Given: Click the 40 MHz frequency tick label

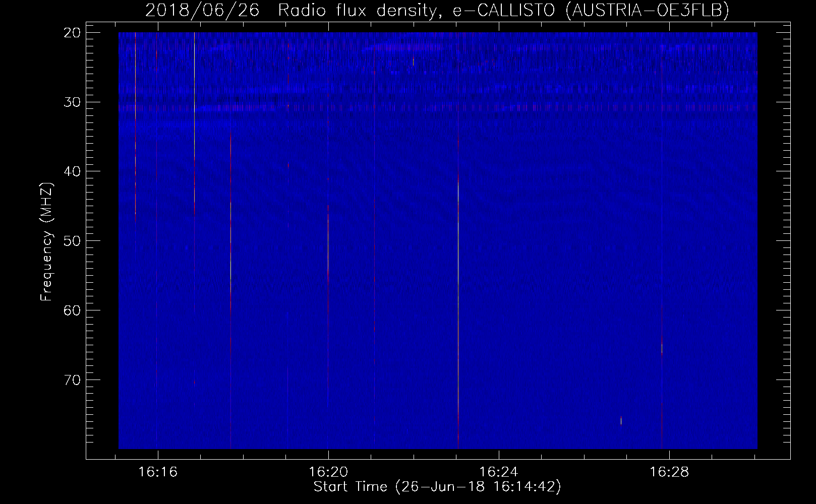Looking at the screenshot, I should click(72, 171).
